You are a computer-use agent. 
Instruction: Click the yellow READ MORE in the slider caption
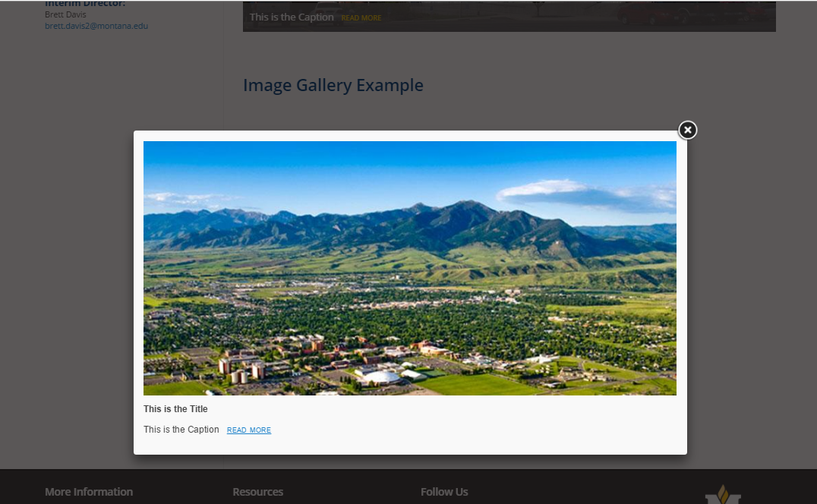click(x=361, y=17)
